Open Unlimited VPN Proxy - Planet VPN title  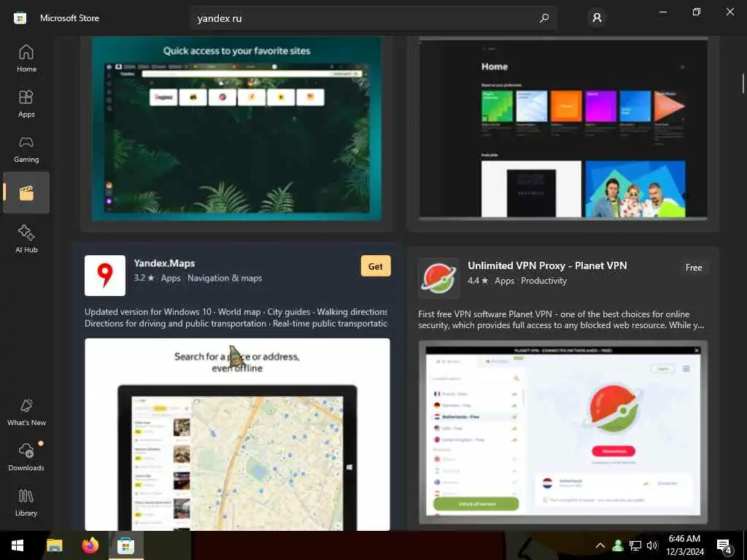pos(547,265)
